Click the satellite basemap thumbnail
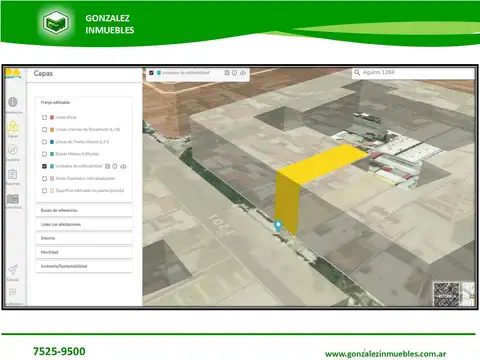 click(x=446, y=294)
